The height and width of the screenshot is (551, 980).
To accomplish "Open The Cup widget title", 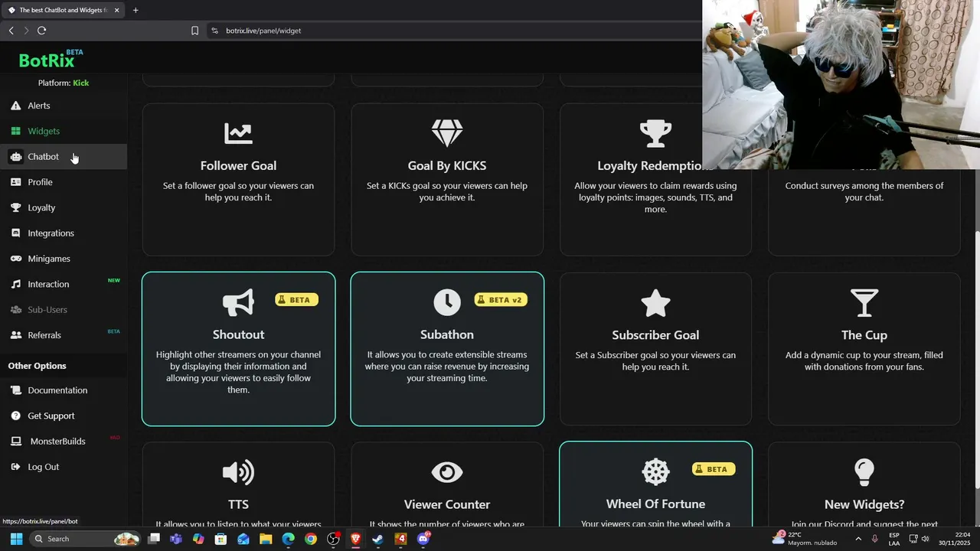I will point(864,335).
